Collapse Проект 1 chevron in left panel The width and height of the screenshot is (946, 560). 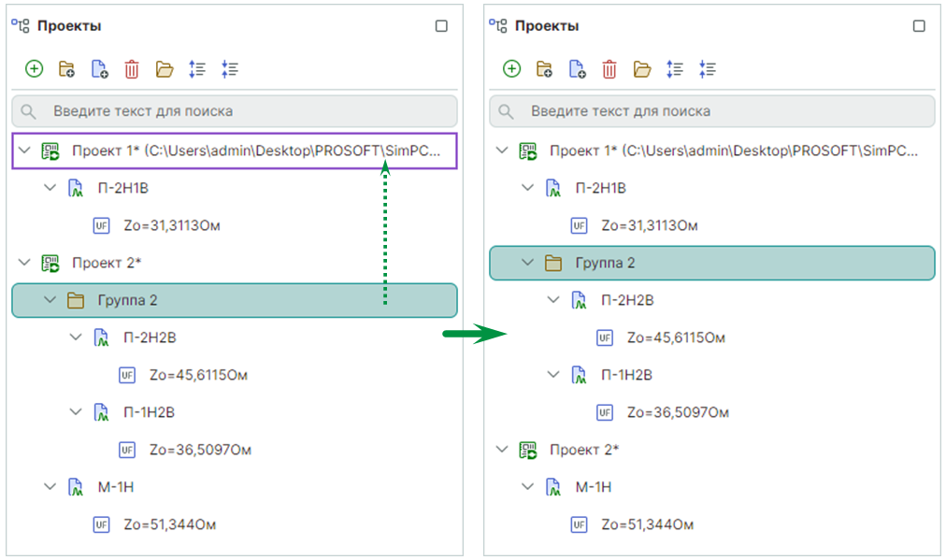[x=25, y=151]
